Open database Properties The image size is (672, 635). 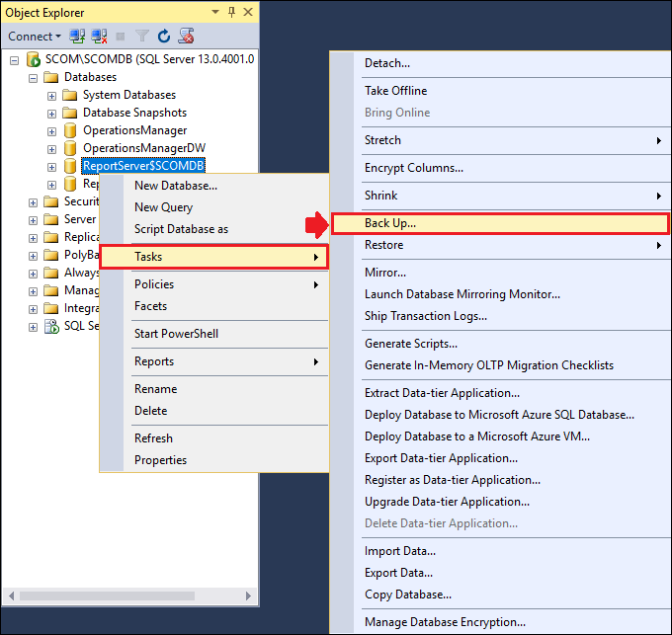(214, 460)
